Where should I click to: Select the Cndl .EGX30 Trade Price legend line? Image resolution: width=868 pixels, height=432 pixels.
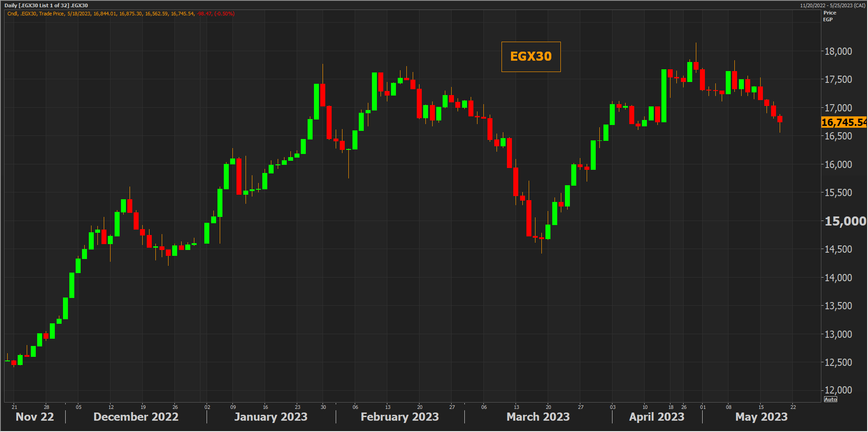coord(121,14)
